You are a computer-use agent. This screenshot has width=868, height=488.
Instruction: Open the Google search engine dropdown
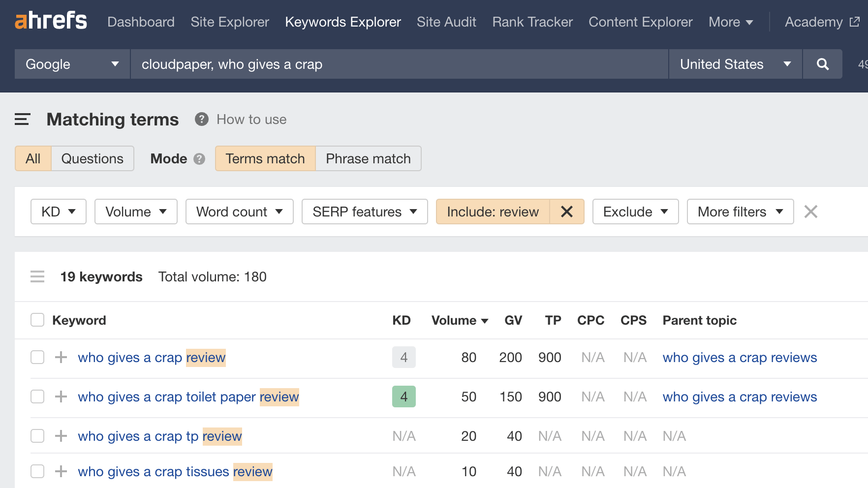[x=71, y=64]
